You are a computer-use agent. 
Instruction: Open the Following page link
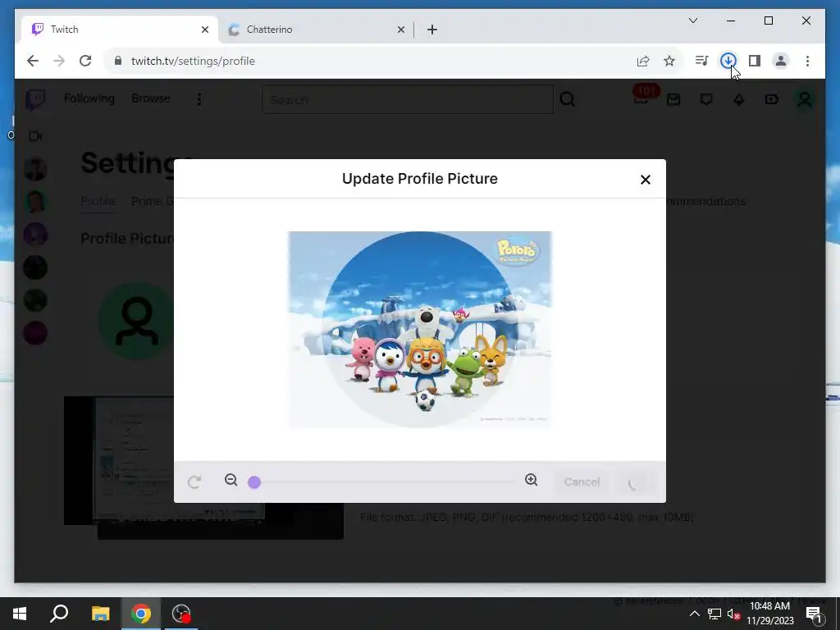[x=89, y=98]
